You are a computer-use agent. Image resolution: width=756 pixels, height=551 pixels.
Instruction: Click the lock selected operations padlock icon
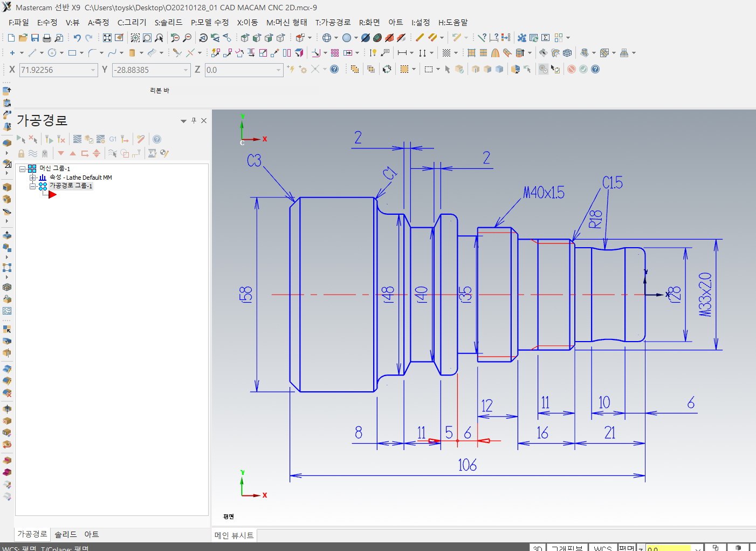[21, 153]
